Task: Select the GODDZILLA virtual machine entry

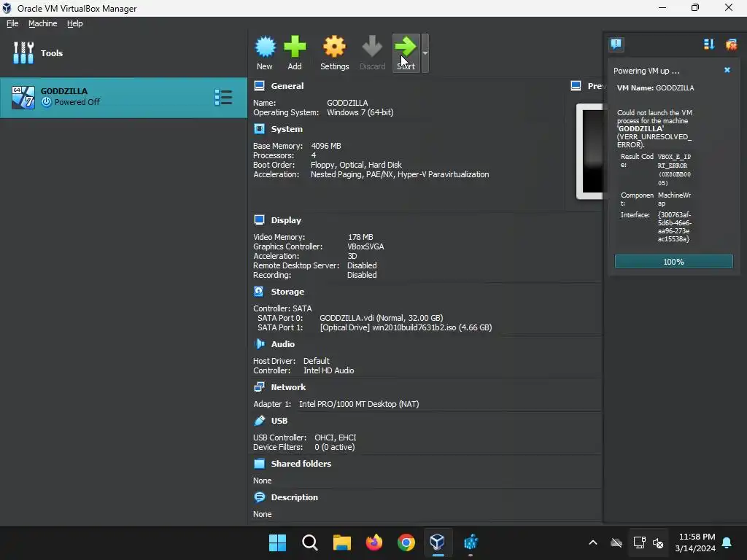Action: 123,97
